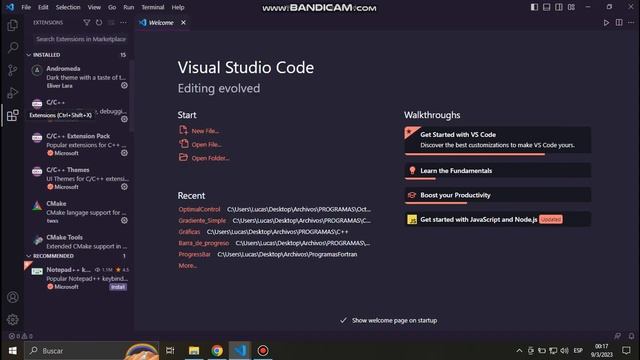Click the Windows Start button
Image resolution: width=640 pixels, height=360 pixels.
point(12,351)
